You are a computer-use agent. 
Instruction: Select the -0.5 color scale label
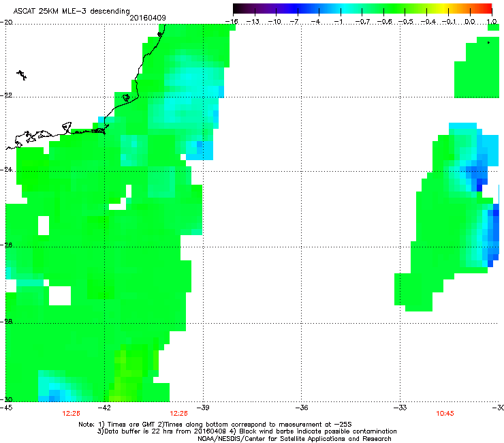(x=405, y=22)
